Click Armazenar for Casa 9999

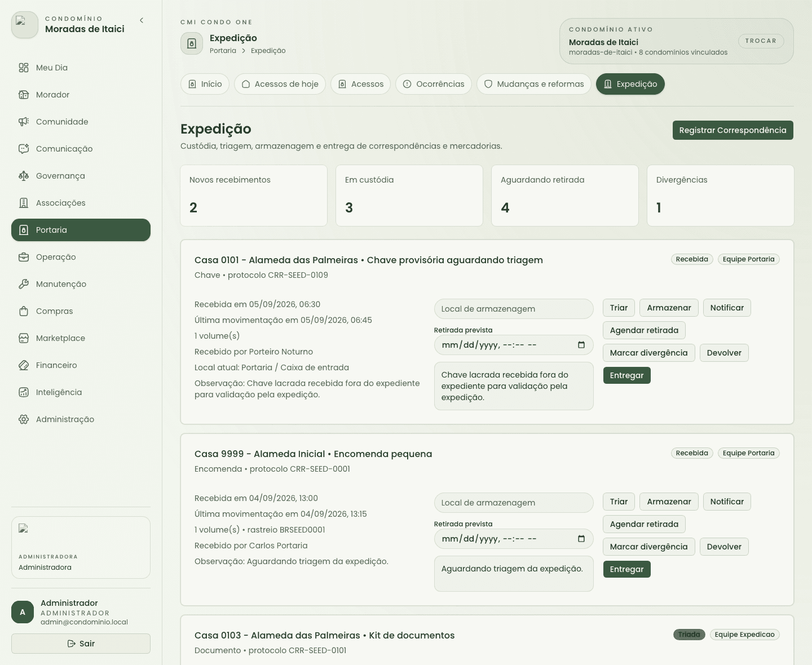coord(669,502)
